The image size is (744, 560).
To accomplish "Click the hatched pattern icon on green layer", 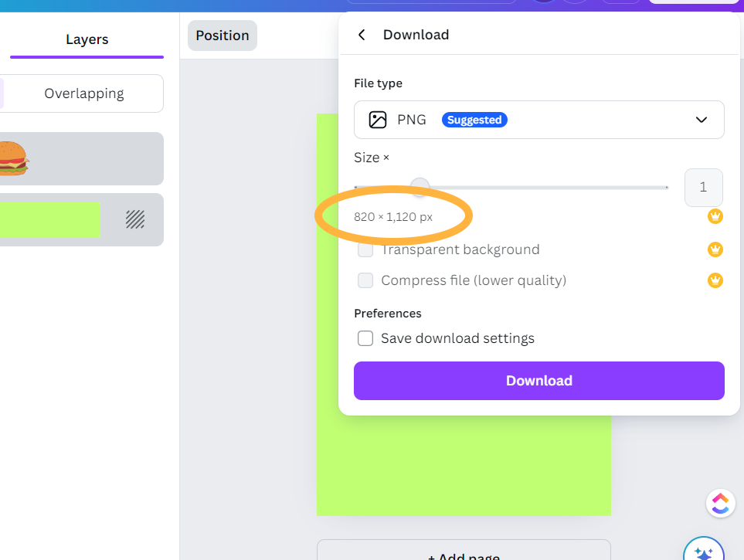I will coord(135,219).
